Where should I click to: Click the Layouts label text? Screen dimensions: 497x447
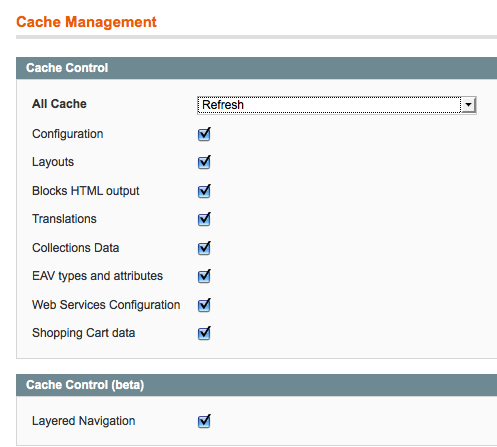point(53,162)
